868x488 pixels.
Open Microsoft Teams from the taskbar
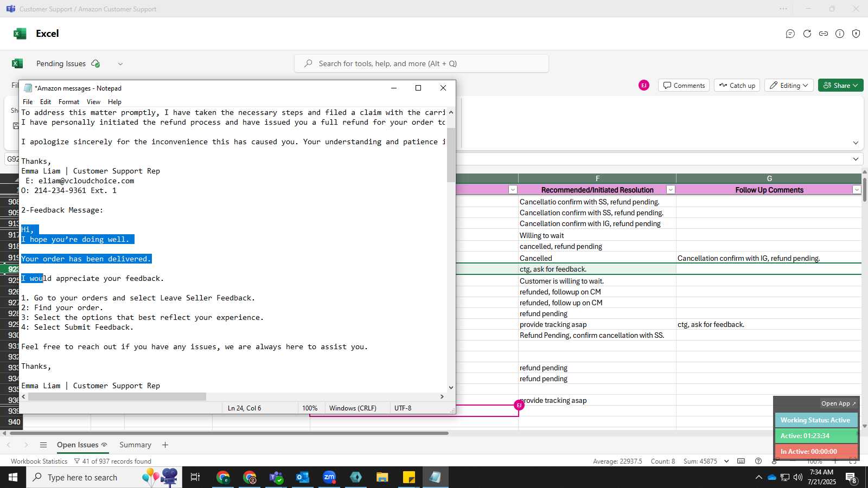(277, 477)
